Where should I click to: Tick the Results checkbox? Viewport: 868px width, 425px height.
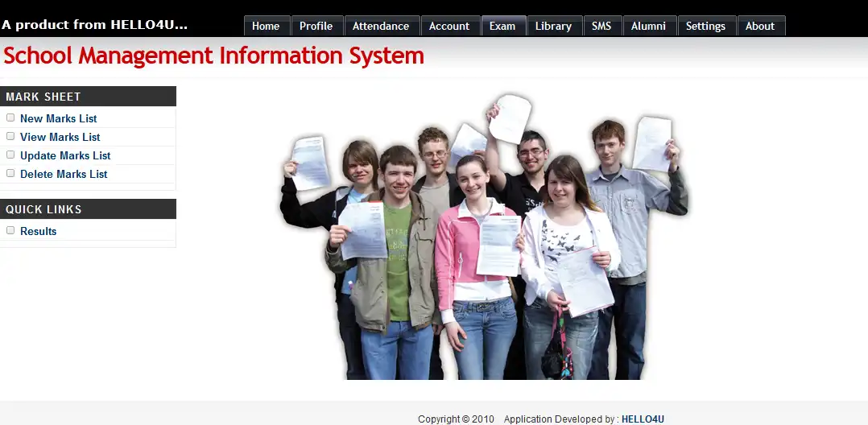pyautogui.click(x=10, y=231)
